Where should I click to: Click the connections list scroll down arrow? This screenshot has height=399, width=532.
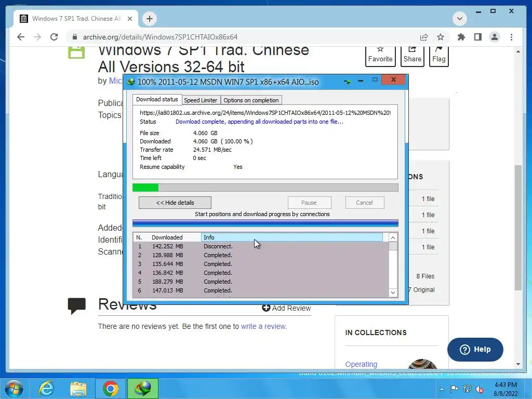[x=393, y=292]
